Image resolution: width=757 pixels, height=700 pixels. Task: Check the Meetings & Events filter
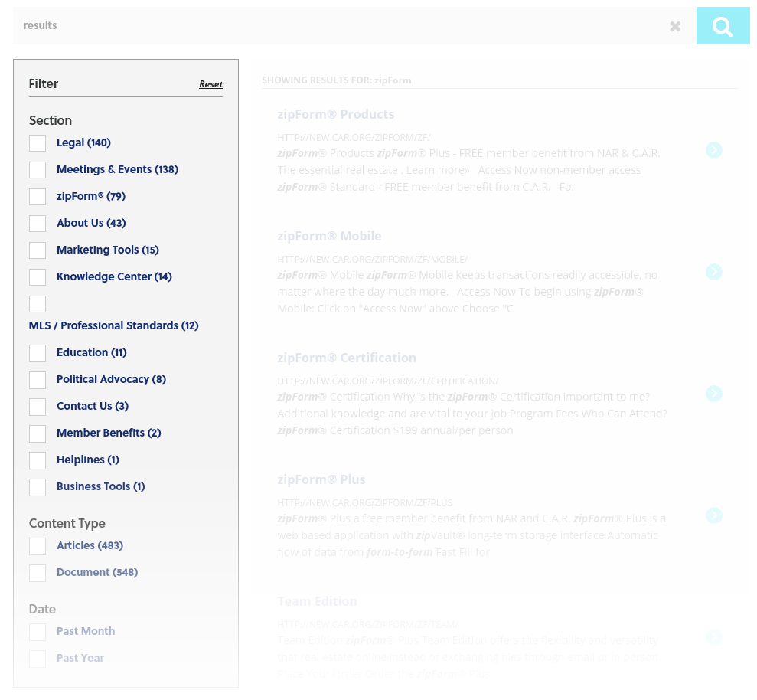(x=38, y=170)
